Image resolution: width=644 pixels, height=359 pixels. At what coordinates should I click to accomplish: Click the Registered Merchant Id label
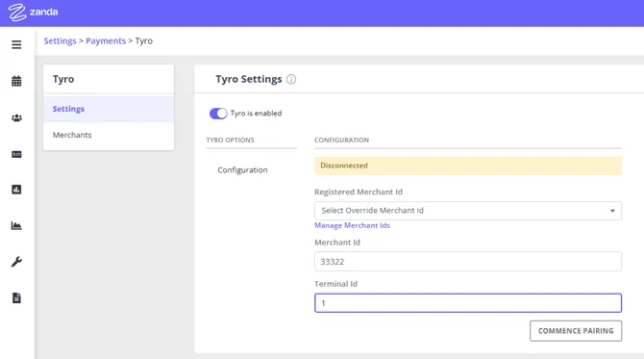pos(359,192)
